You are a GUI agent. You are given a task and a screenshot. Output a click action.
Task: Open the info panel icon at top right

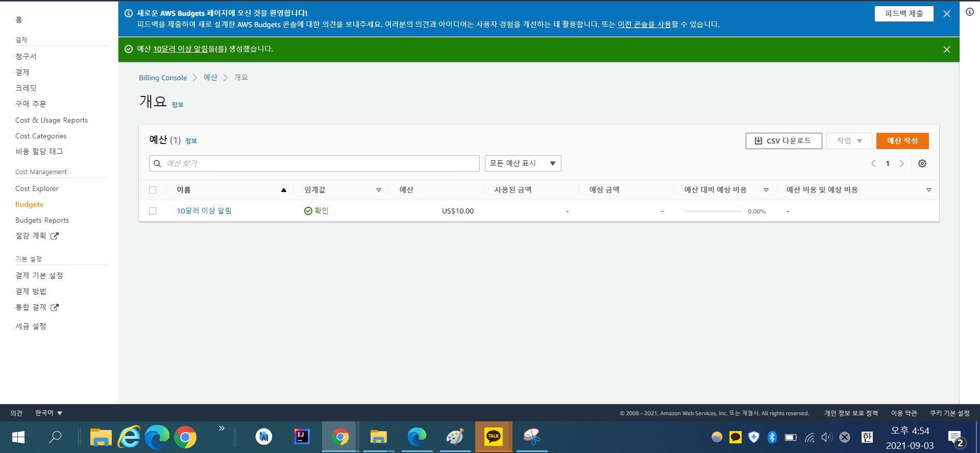click(x=970, y=12)
